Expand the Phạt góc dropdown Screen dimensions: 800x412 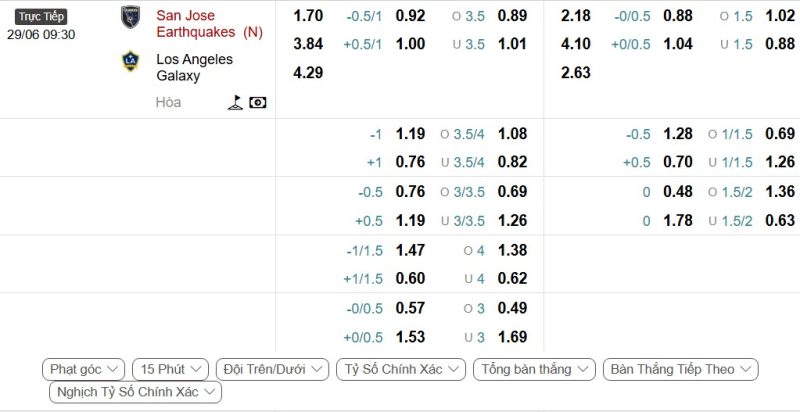click(85, 369)
